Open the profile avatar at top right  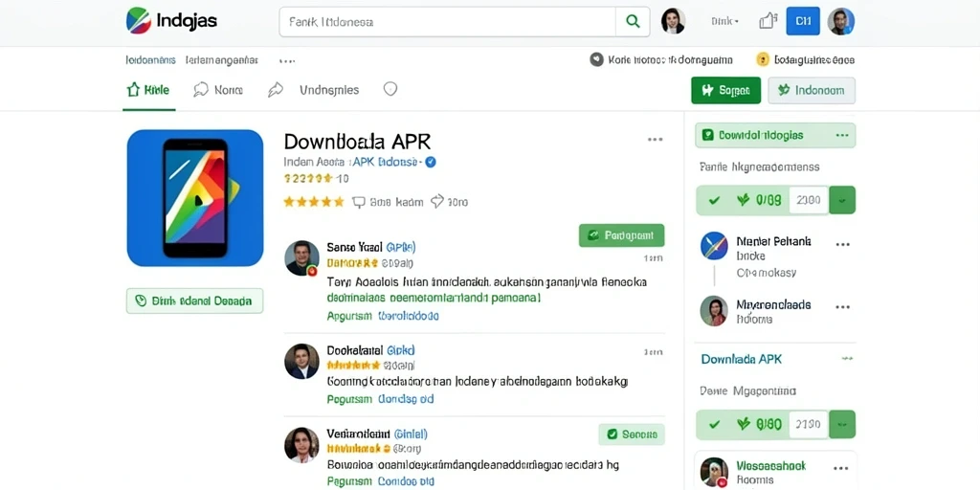coord(840,21)
